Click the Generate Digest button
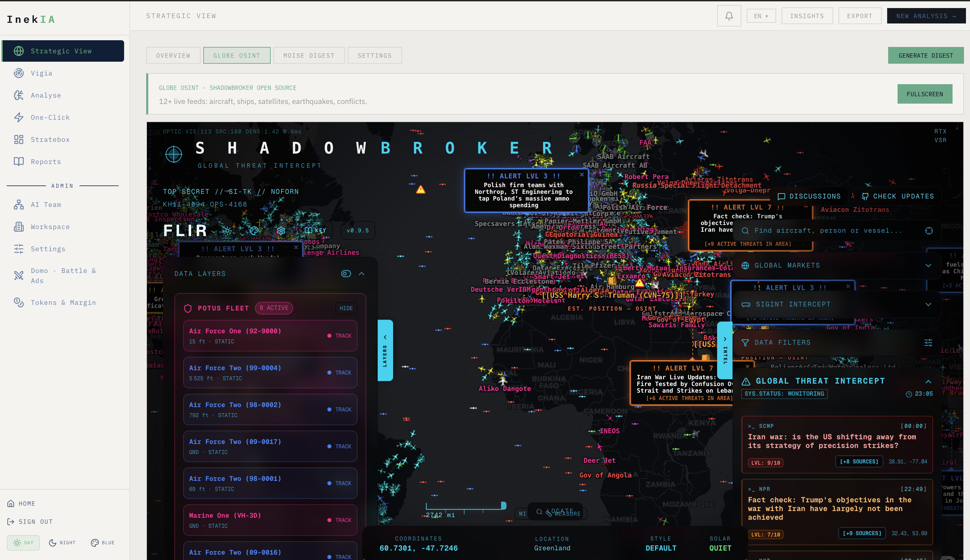This screenshot has height=560, width=970. tap(925, 55)
